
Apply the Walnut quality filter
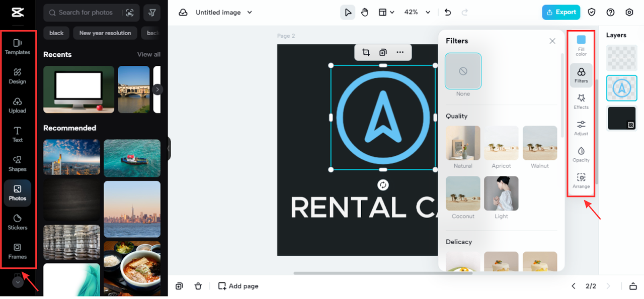(539, 143)
